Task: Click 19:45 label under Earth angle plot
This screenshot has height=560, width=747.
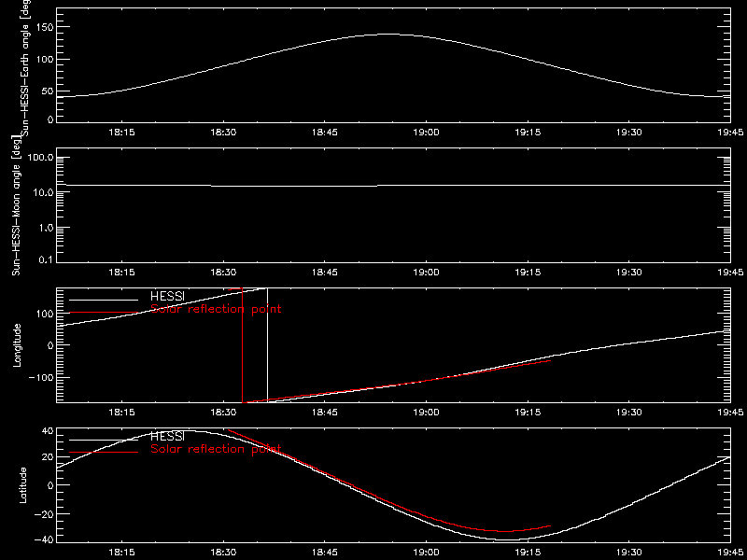Action: [x=731, y=133]
